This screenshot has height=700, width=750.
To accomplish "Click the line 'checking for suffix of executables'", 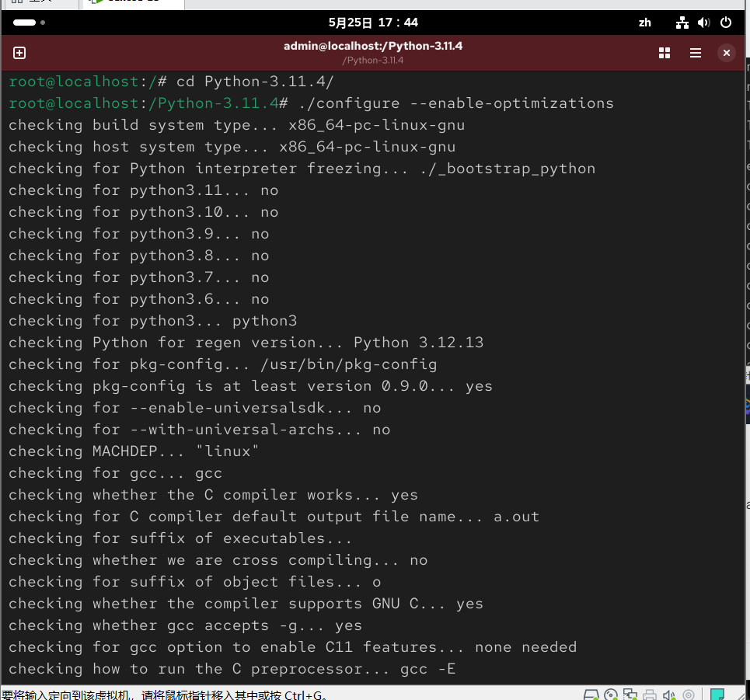I will (x=180, y=538).
